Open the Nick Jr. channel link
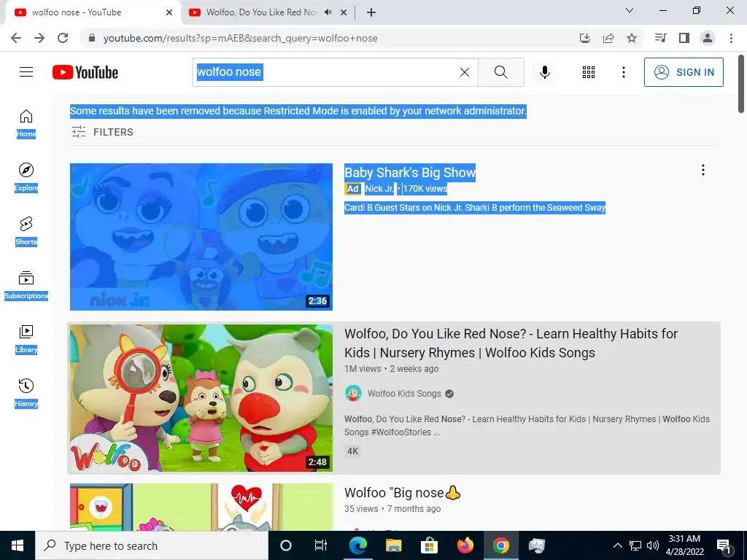 tap(379, 189)
